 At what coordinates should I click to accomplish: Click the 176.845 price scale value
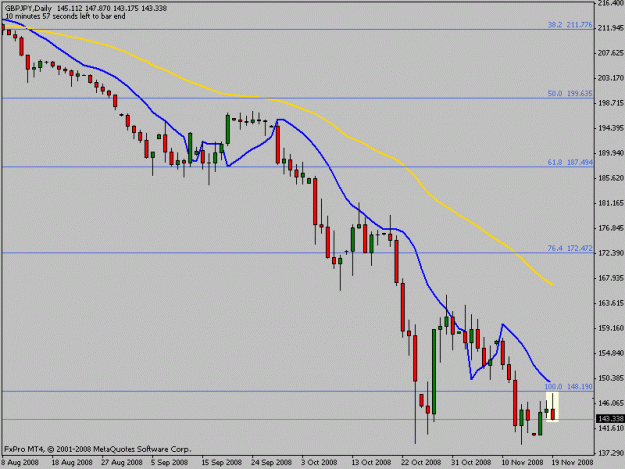(x=611, y=228)
